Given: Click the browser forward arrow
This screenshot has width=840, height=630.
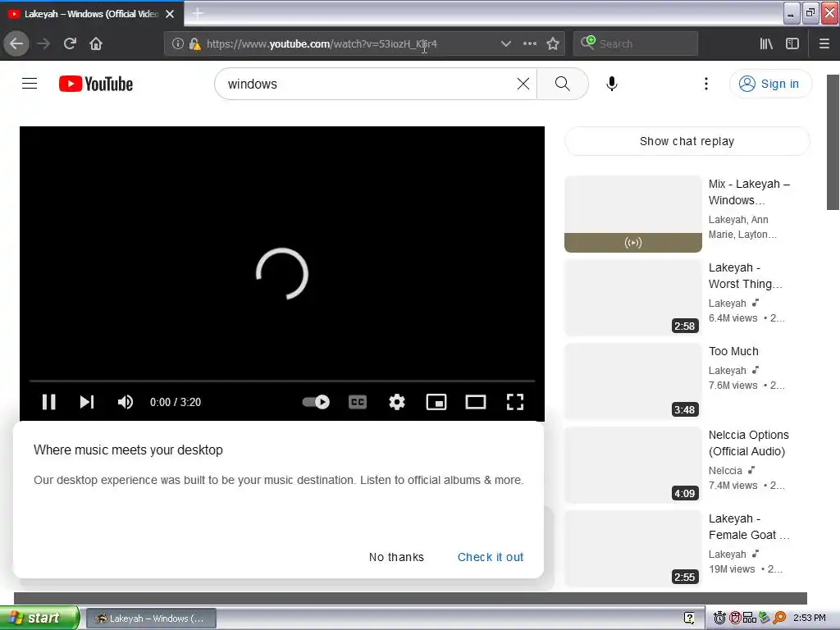Looking at the screenshot, I should point(43,43).
